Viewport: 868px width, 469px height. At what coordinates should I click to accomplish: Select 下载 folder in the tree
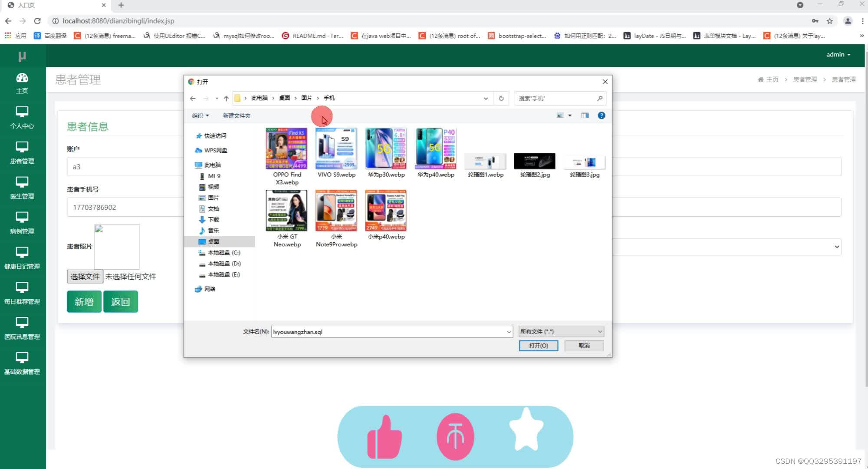click(209, 220)
